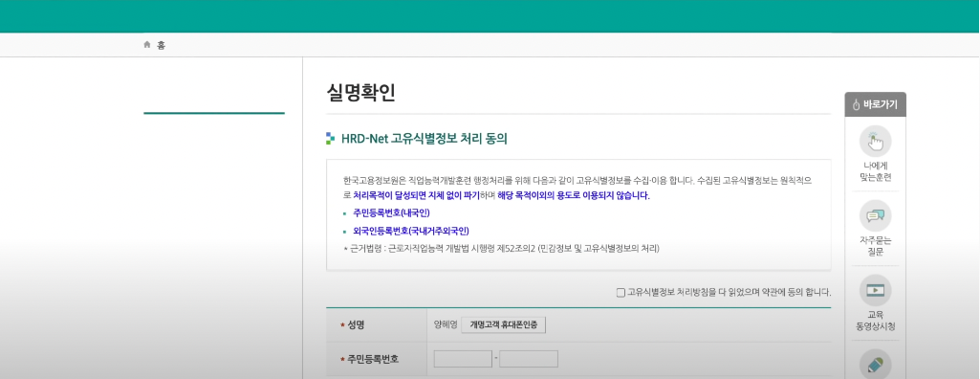Click the 나에게 맞는훈련 hand icon
Image resolution: width=980 pixels, height=379 pixels.
point(875,141)
